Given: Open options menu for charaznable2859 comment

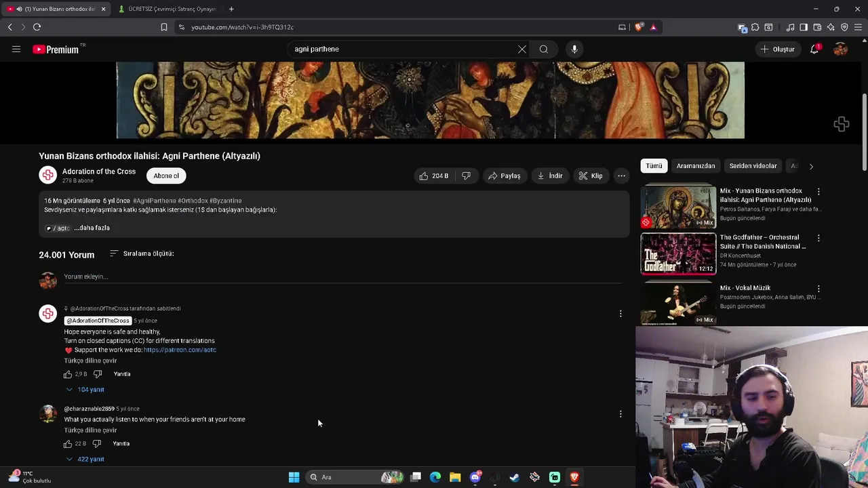Looking at the screenshot, I should tap(620, 413).
